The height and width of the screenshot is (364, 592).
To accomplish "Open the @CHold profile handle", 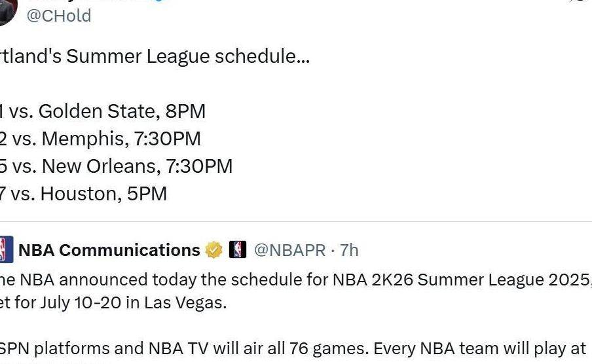I will click(x=58, y=16).
